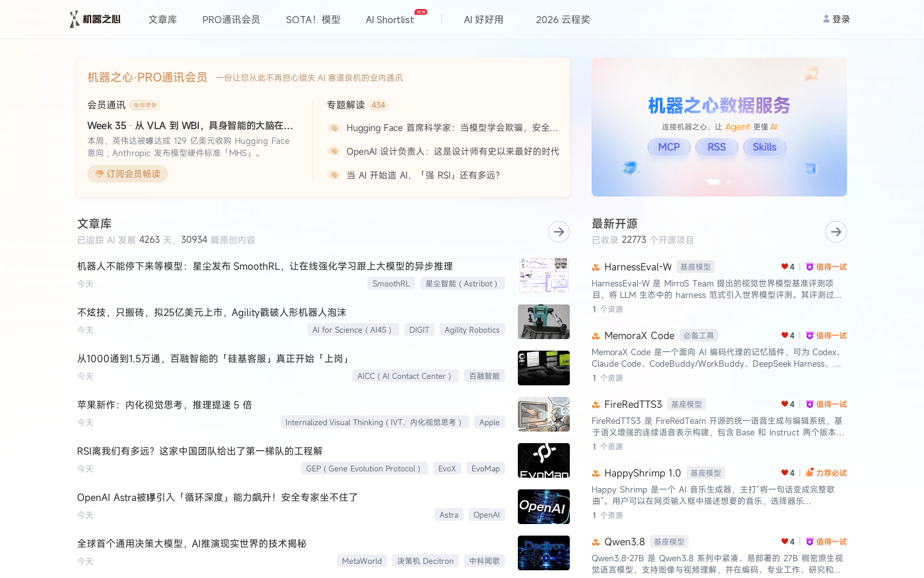Open 2026 云程奖 nav item
924x578 pixels.
tap(563, 20)
